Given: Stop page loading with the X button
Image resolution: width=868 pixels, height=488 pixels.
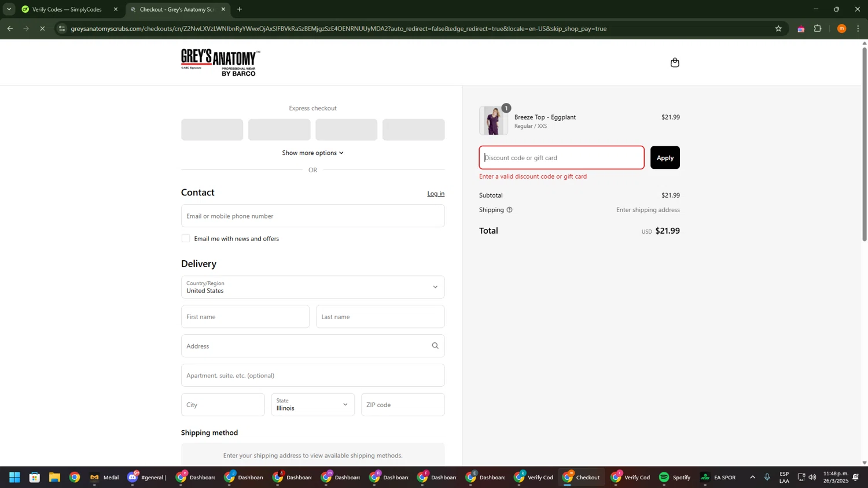Looking at the screenshot, I should point(42,28).
